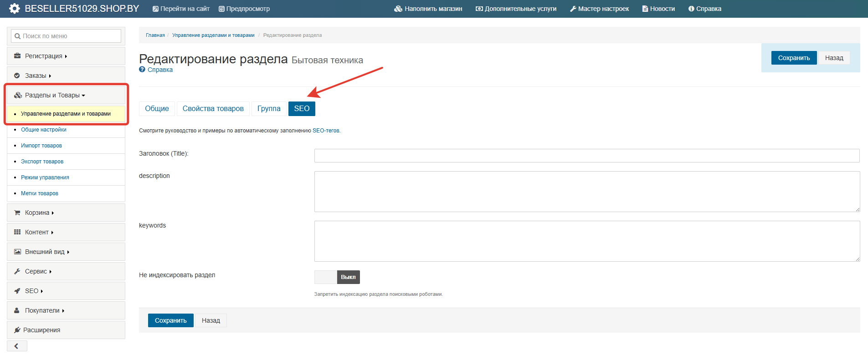This screenshot has height=355, width=868.
Task: Click the blue help question-mark icon under the title
Action: point(142,70)
